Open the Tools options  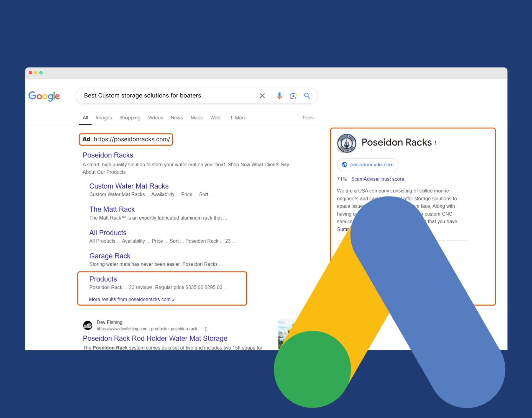308,118
